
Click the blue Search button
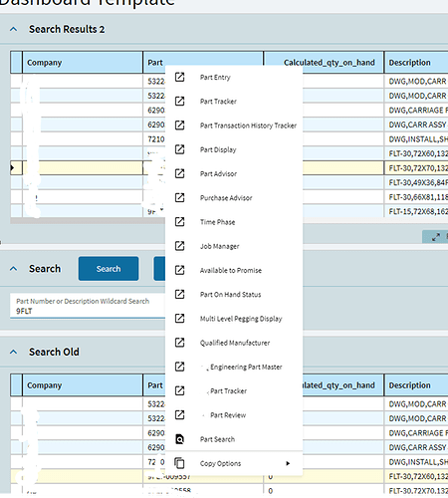coord(109,269)
